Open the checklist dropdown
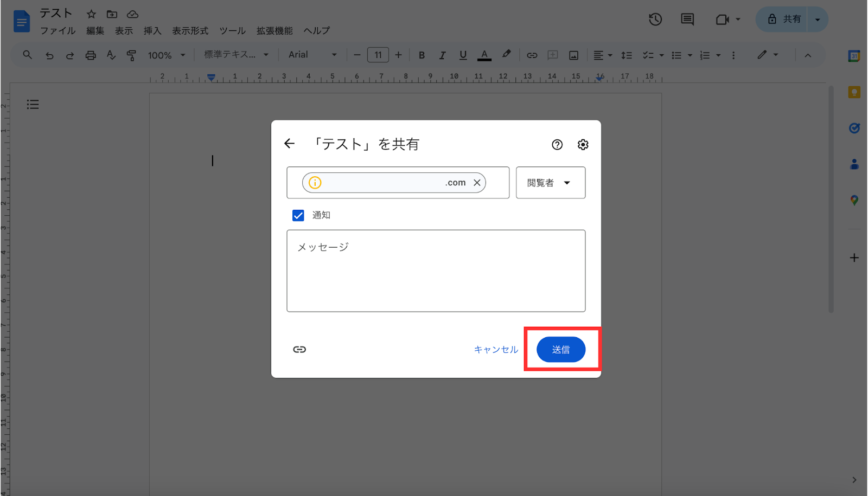868x496 pixels. [653, 55]
